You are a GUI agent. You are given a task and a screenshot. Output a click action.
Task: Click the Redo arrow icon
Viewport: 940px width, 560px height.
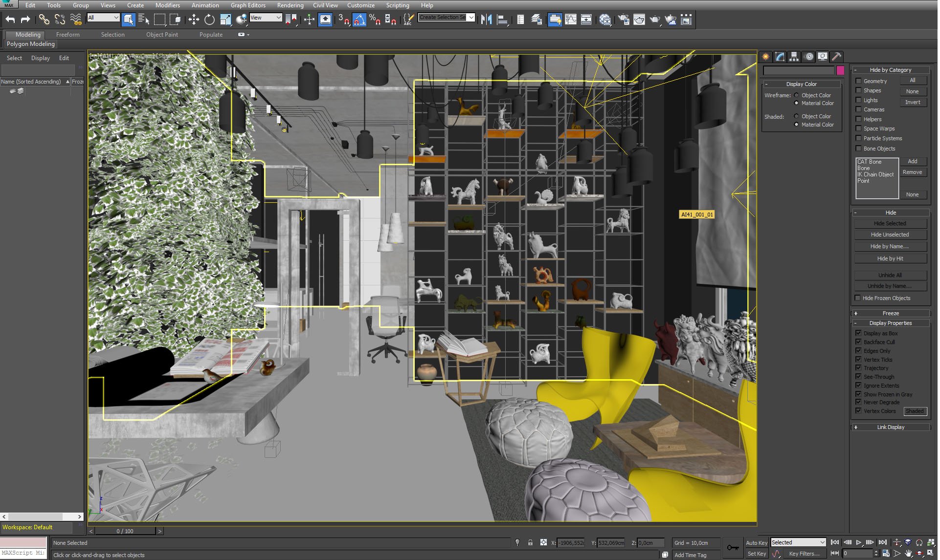[x=25, y=20]
